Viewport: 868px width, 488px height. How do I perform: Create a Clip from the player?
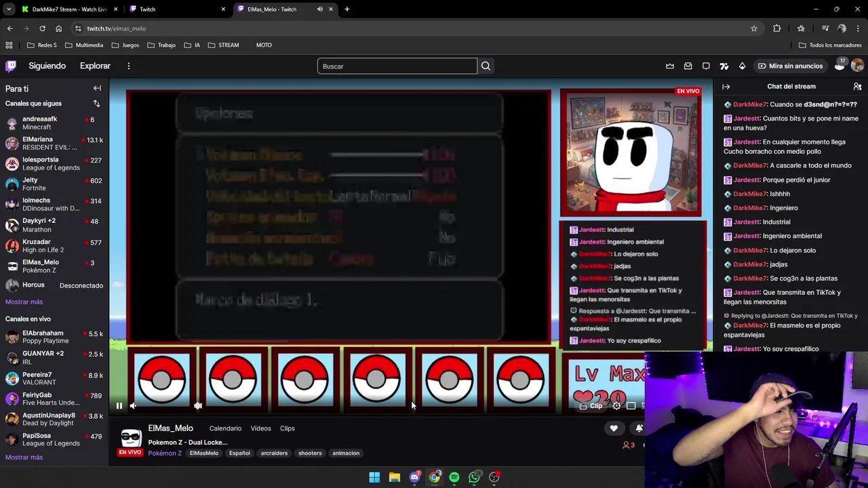click(591, 406)
